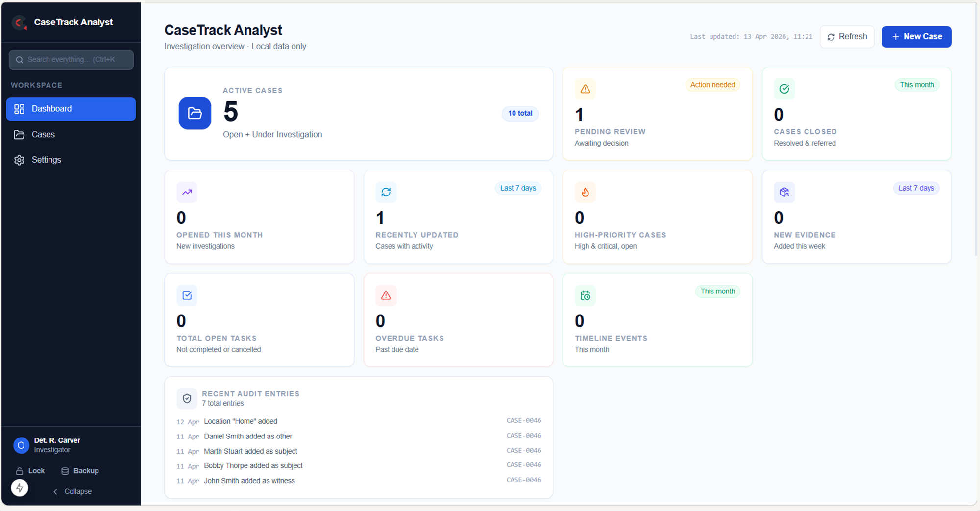Select the Overdue Tasks alert icon
This screenshot has width=980, height=511.
click(386, 295)
